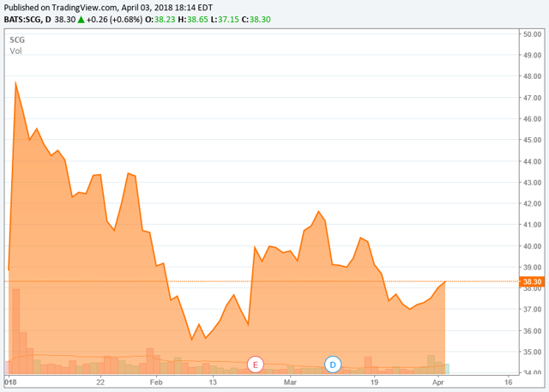Click the 44.00 price axis label
Image resolution: width=549 pixels, height=392 pixels.
coord(532,162)
